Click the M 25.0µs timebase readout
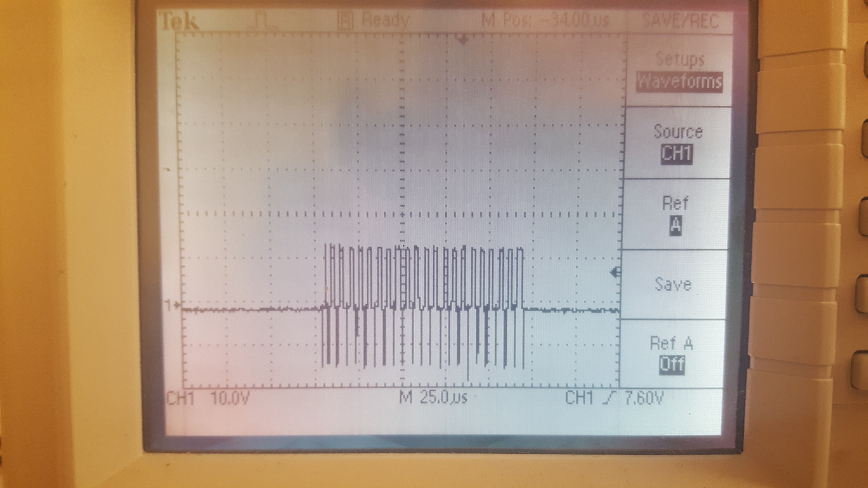The width and height of the screenshot is (868, 488). point(433,398)
